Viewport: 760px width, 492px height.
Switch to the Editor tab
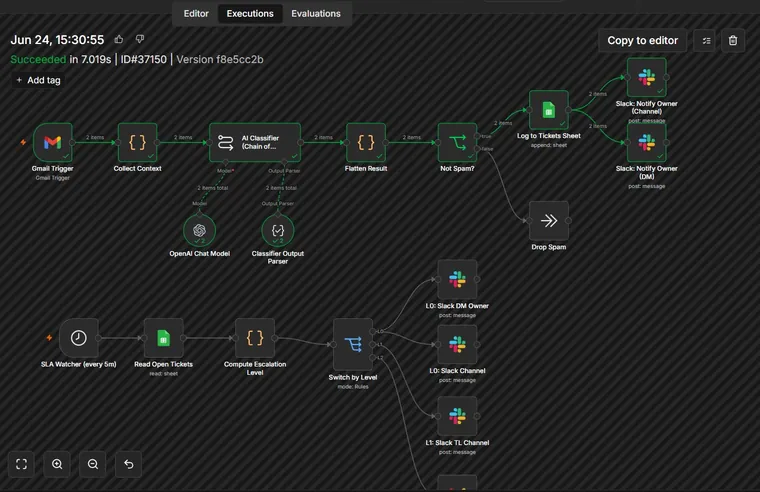coord(196,14)
